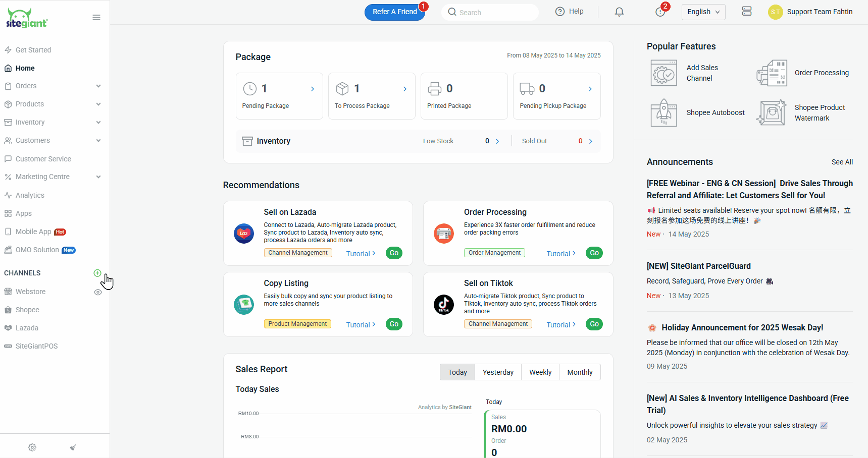This screenshot has width=868, height=458.
Task: Expand the Orders menu chevron
Action: (98, 86)
